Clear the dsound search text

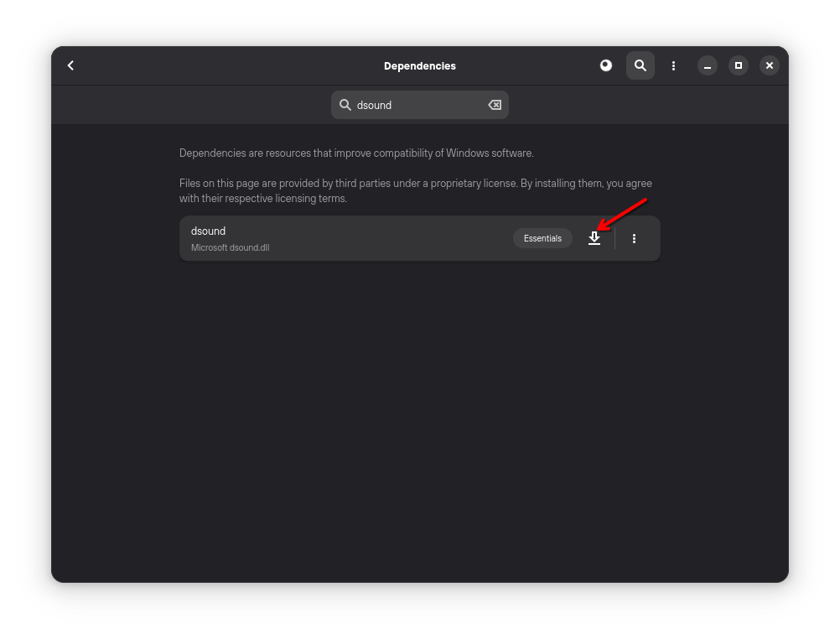coord(495,105)
